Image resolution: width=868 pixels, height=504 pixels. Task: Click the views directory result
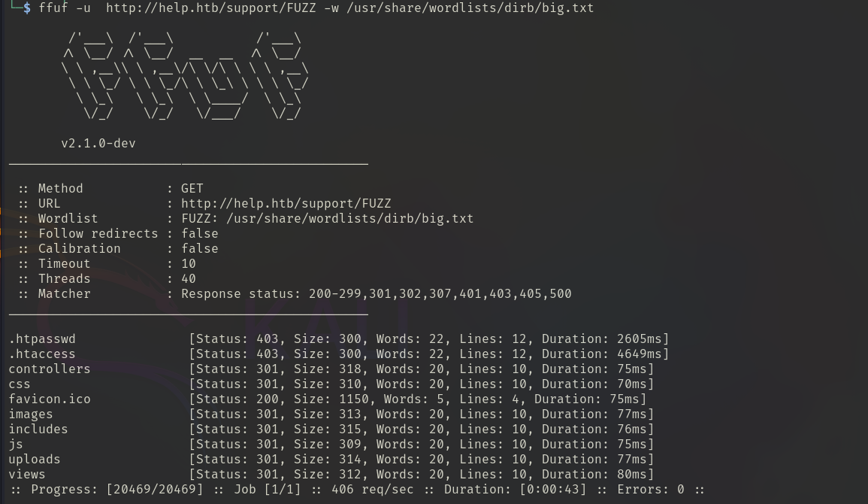[x=27, y=474]
